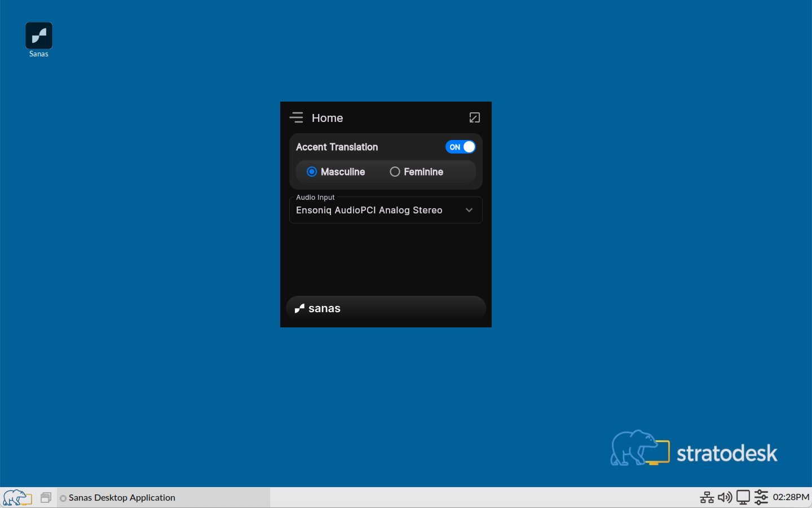
Task: Open the Stratodesk bear start menu
Action: click(x=17, y=498)
